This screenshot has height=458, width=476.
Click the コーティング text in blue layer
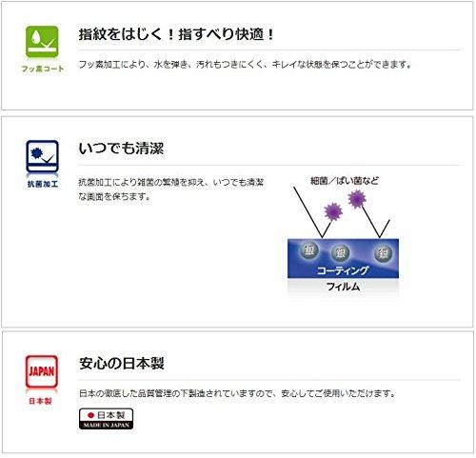point(343,270)
